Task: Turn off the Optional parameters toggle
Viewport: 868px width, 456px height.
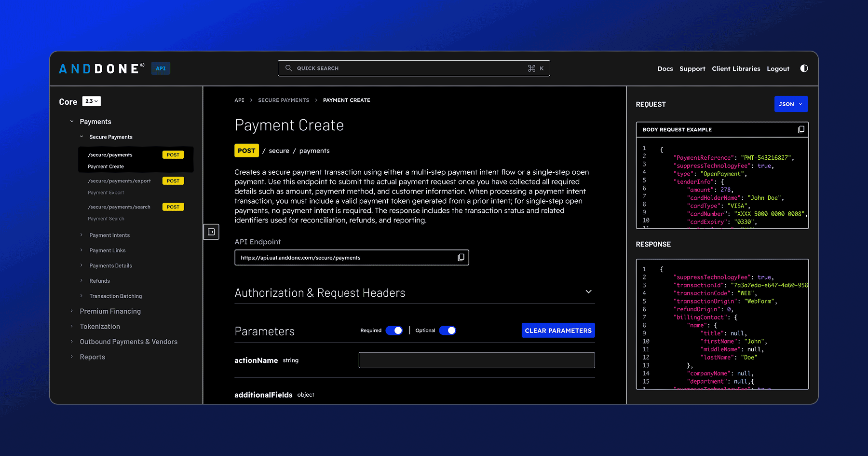Action: click(448, 330)
